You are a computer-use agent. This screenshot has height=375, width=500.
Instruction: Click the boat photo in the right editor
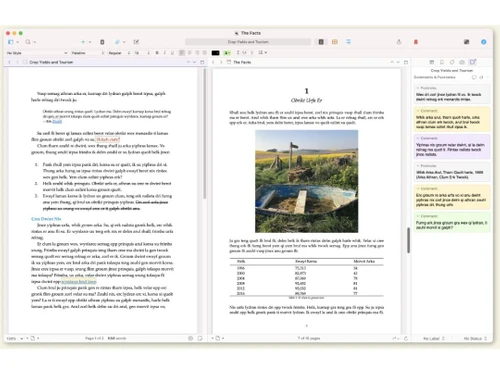pyautogui.click(x=306, y=181)
